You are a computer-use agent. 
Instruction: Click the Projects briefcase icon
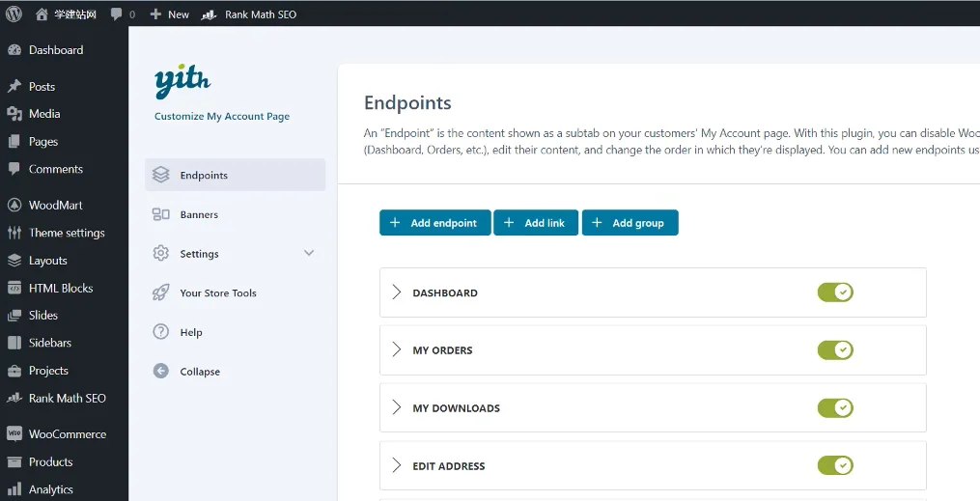click(14, 371)
